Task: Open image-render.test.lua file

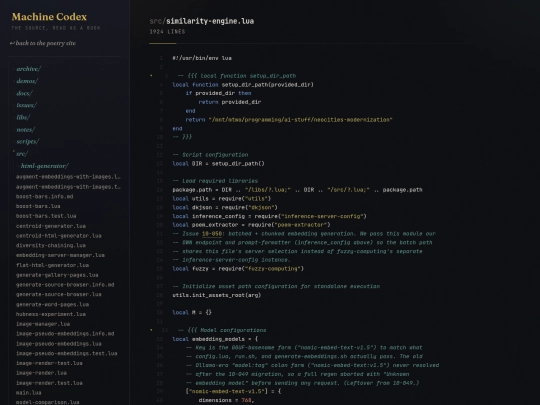Action: (x=49, y=383)
